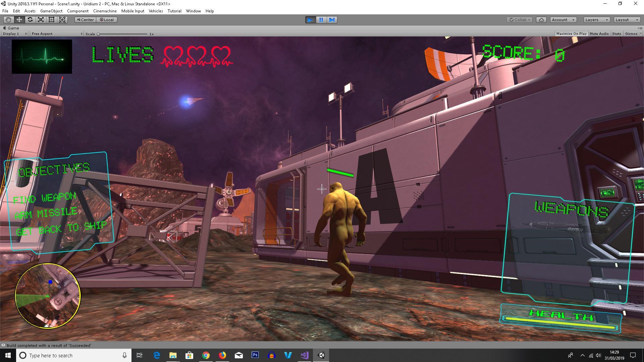Click the Collab button
The width and height of the screenshot is (644, 362).
click(x=520, y=20)
